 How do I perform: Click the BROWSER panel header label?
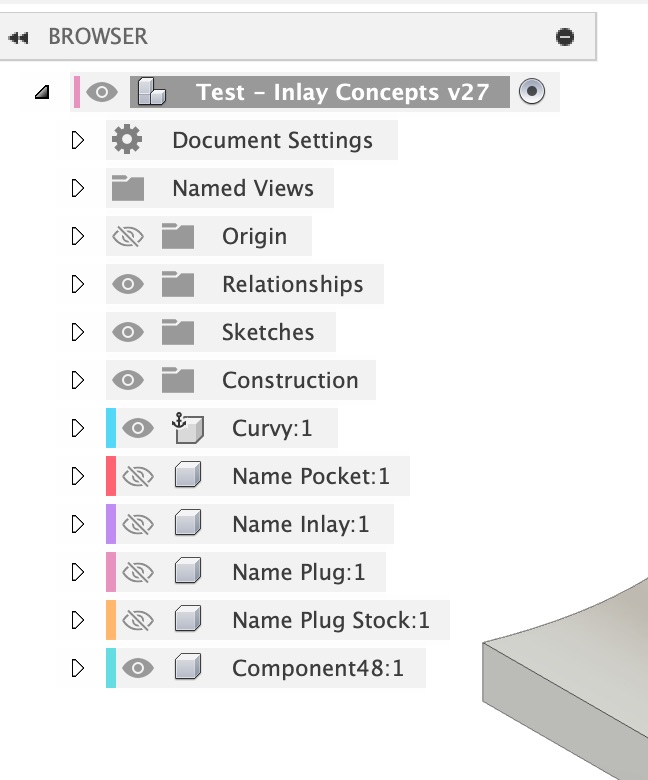[x=97, y=37]
